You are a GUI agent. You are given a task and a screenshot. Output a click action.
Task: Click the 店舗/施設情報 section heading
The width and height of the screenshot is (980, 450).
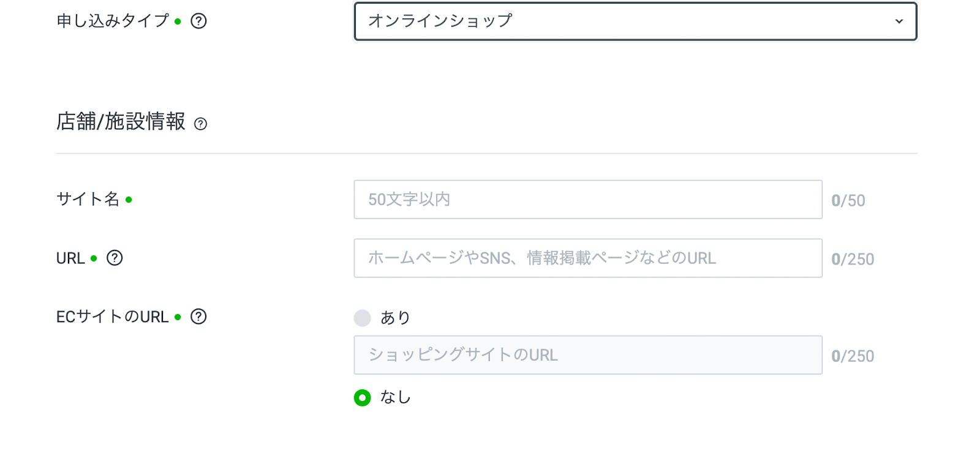pos(121,122)
